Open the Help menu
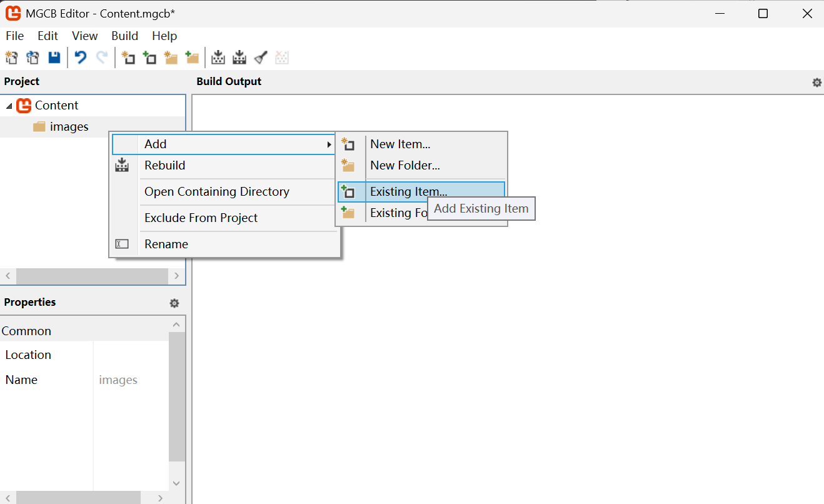 pyautogui.click(x=164, y=36)
